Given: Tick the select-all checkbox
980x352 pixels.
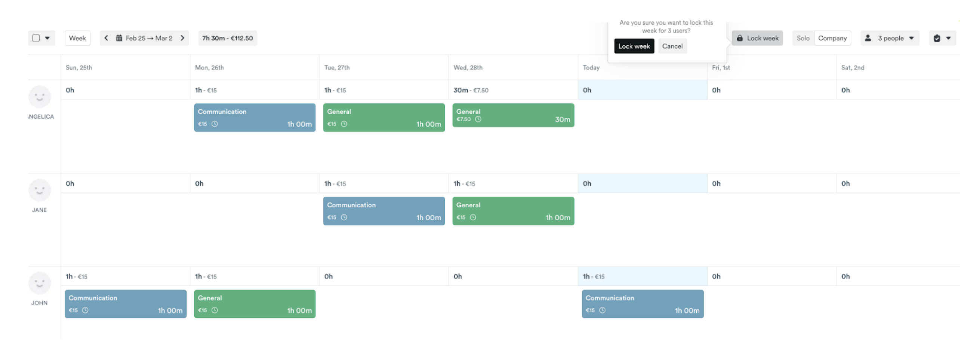Looking at the screenshot, I should point(36,38).
